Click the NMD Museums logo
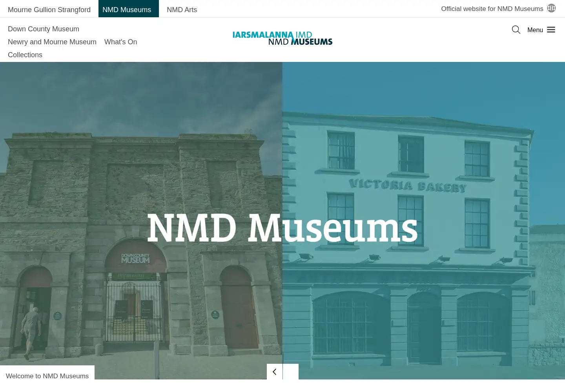The width and height of the screenshot is (565, 392). coord(282,38)
